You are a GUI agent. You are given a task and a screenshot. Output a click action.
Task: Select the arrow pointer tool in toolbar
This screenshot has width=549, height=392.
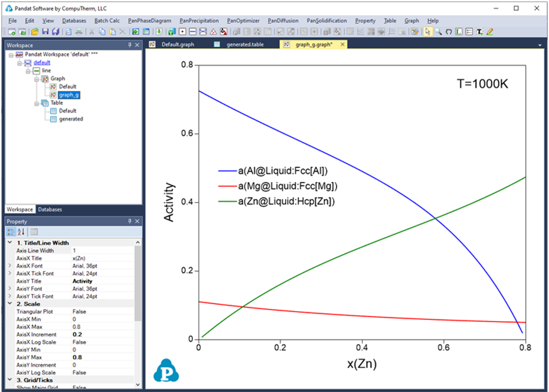428,32
